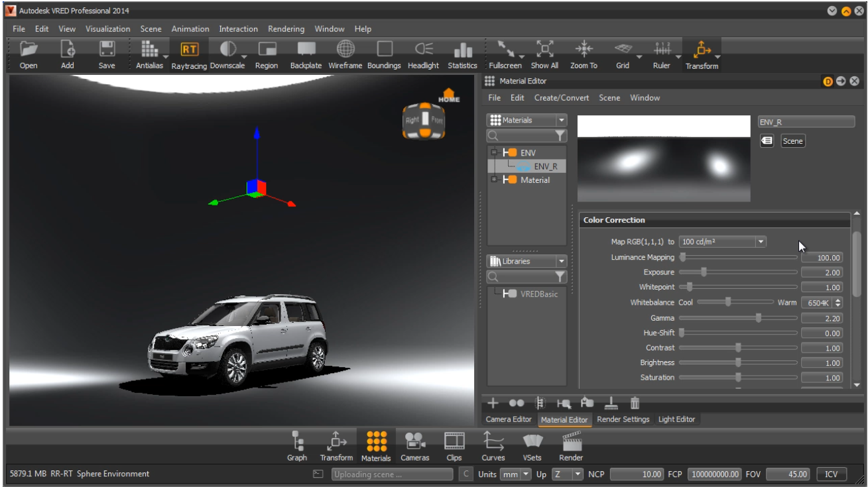Open the Clips module from bottom bar
Viewport: 868px width, 487px height.
[454, 446]
